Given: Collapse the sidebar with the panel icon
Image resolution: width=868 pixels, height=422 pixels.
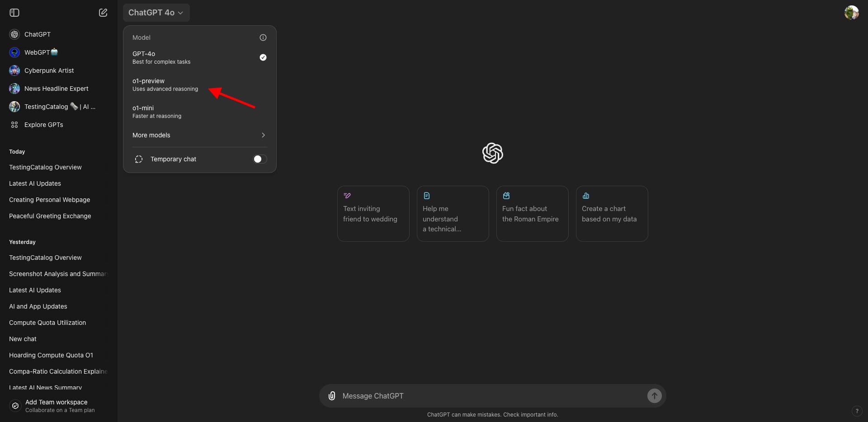Looking at the screenshot, I should click(x=14, y=13).
